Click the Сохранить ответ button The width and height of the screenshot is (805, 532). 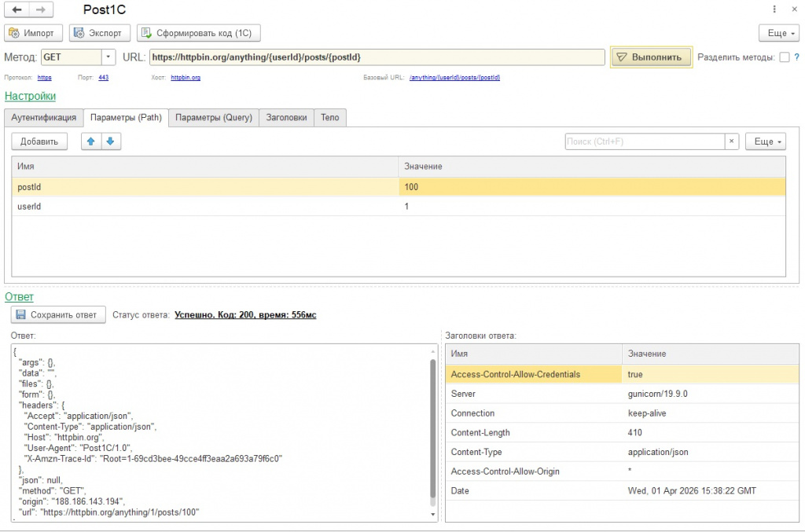coord(58,315)
